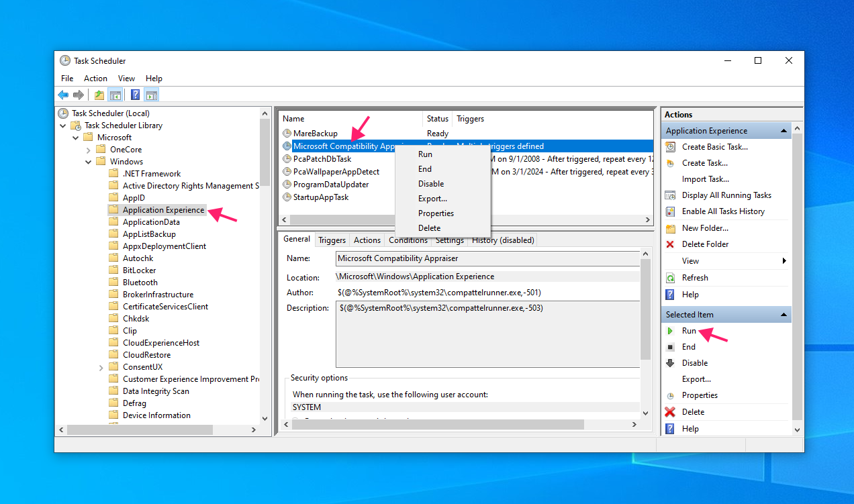Sort tasks by the Name column header
The image size is (854, 504).
click(350, 119)
